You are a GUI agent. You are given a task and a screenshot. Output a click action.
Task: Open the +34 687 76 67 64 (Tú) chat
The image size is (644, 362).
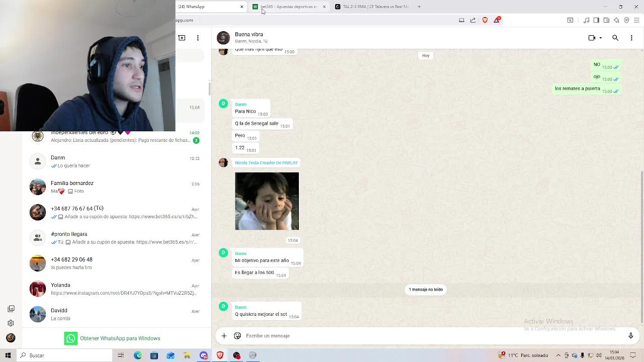(116, 212)
